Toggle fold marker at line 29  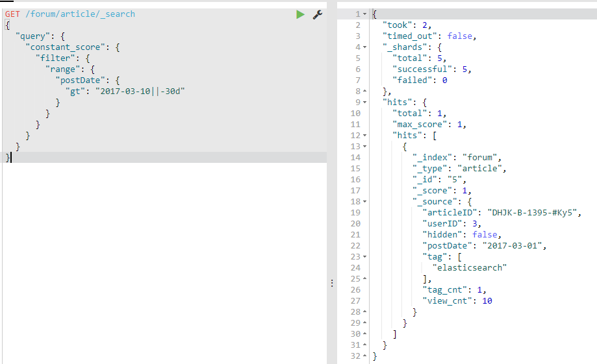pos(364,323)
